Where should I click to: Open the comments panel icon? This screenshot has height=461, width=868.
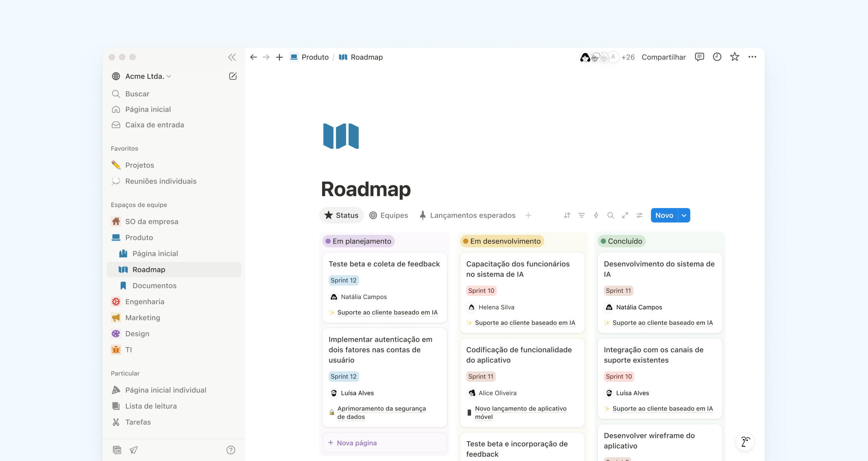pyautogui.click(x=699, y=57)
